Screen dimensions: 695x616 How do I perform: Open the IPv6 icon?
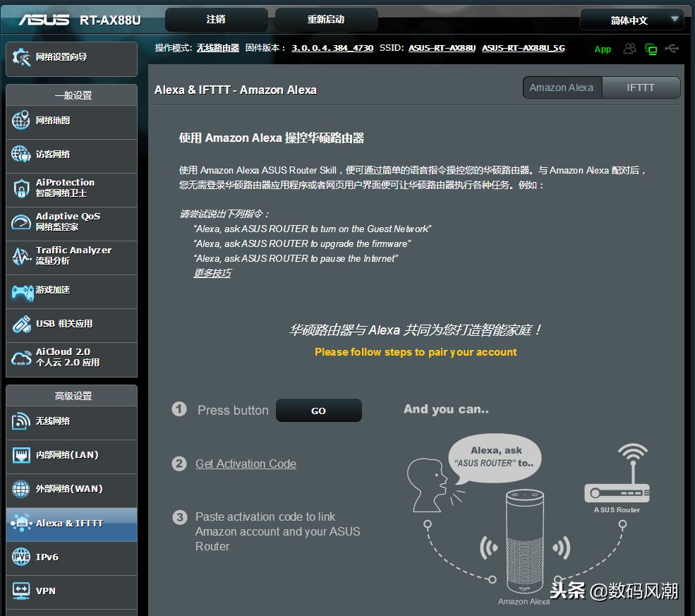coord(21,557)
